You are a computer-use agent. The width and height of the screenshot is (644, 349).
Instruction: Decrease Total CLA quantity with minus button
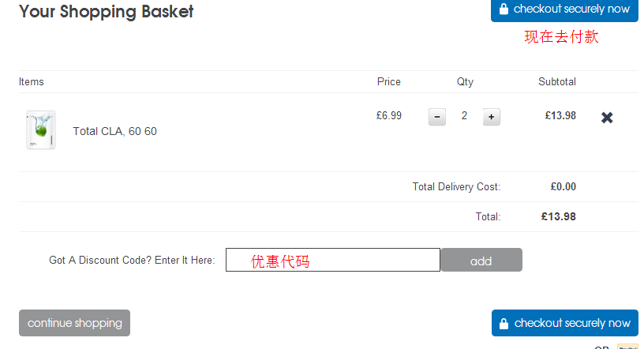(x=437, y=117)
